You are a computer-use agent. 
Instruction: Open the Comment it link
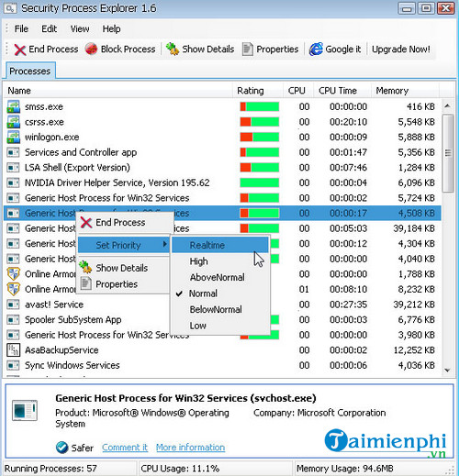(x=125, y=448)
